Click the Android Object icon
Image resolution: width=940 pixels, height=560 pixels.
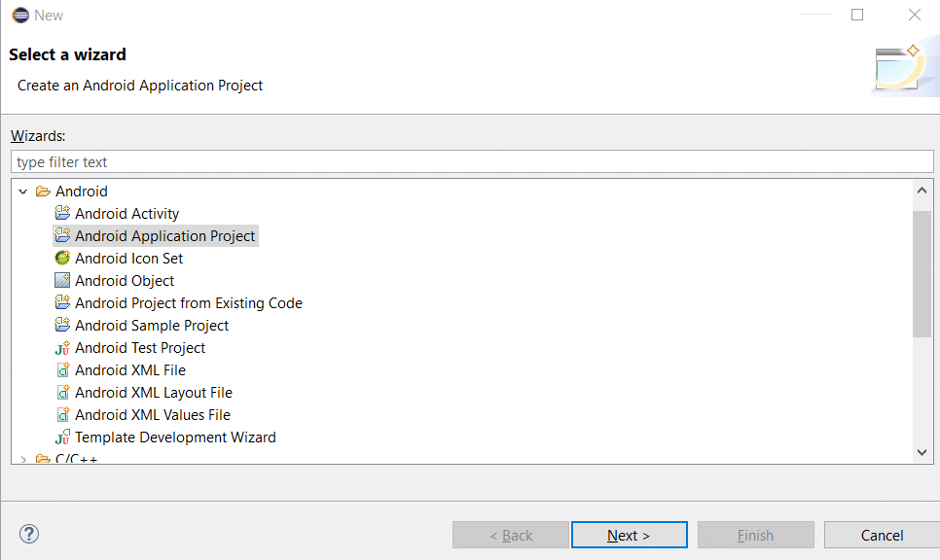[x=62, y=280]
